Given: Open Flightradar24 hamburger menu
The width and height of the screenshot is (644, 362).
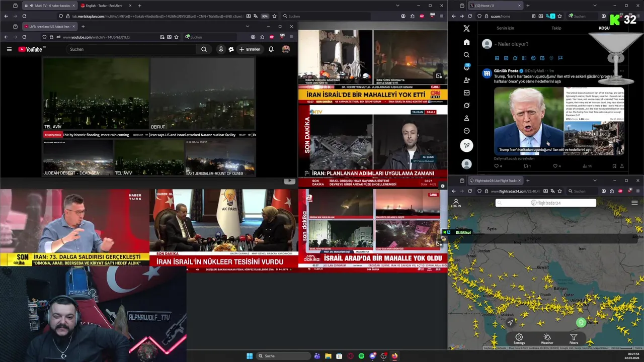Looking at the screenshot, I should 634,203.
